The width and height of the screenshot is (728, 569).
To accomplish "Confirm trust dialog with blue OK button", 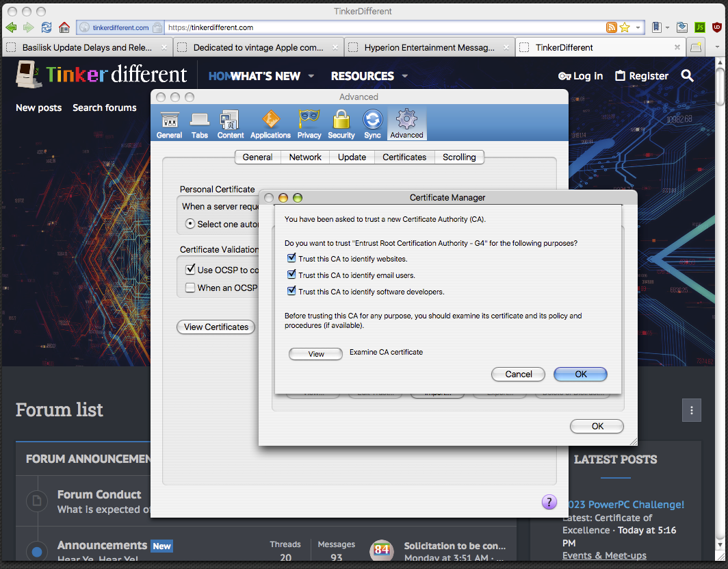I will click(x=580, y=375).
